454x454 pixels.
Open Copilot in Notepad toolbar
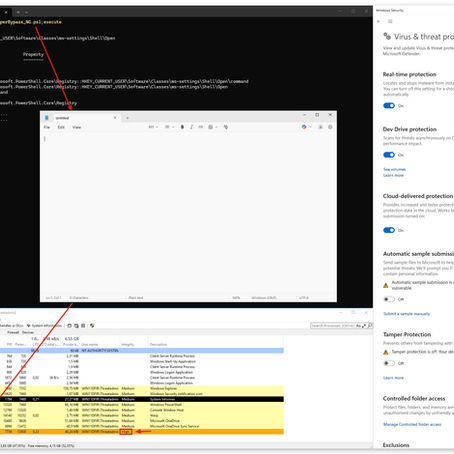tap(304, 127)
